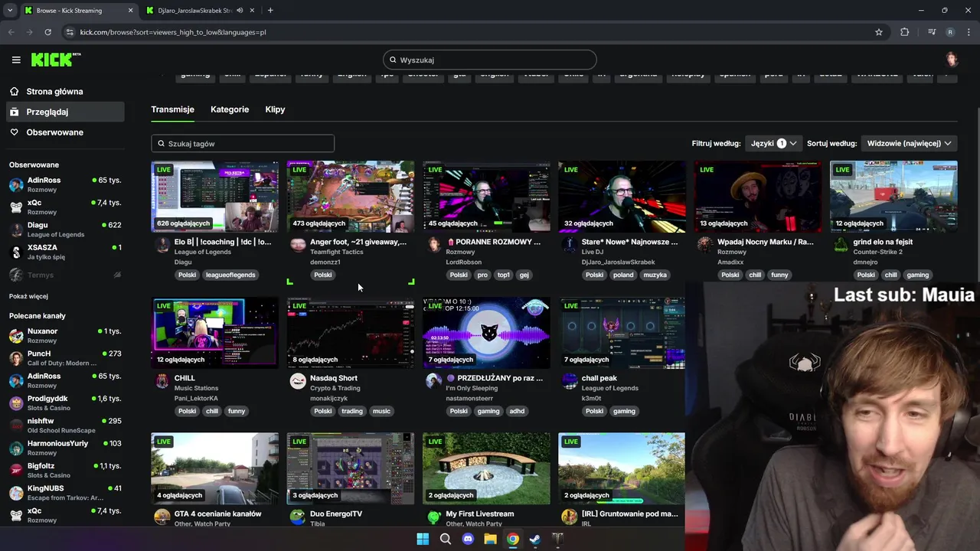Open Discord from the taskbar
This screenshot has width=980, height=551.
(x=468, y=540)
